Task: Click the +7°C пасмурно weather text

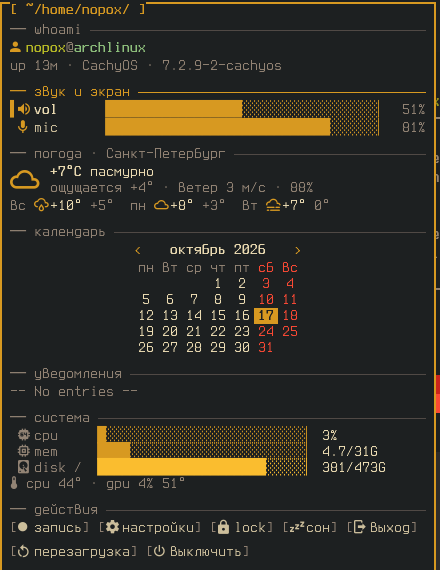Action: pyautogui.click(x=102, y=172)
